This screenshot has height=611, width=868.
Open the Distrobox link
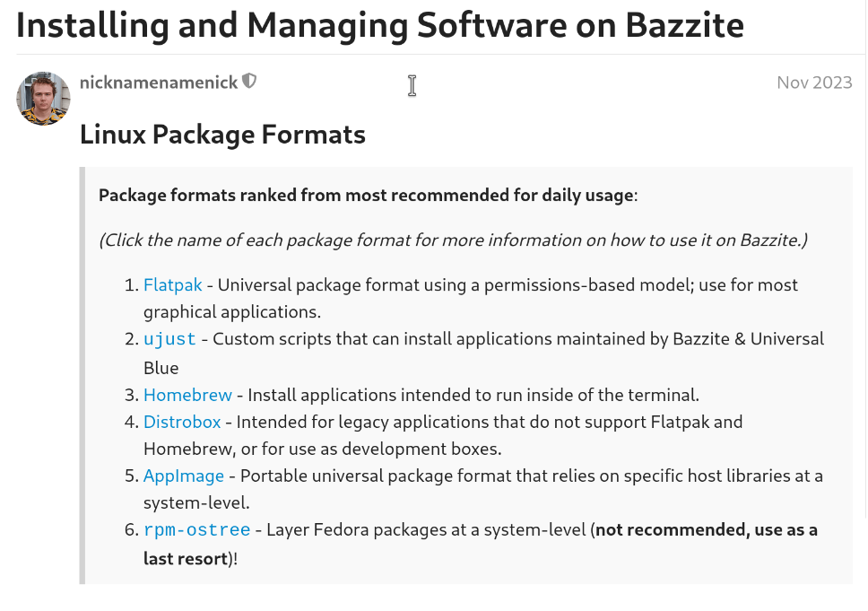tap(182, 422)
